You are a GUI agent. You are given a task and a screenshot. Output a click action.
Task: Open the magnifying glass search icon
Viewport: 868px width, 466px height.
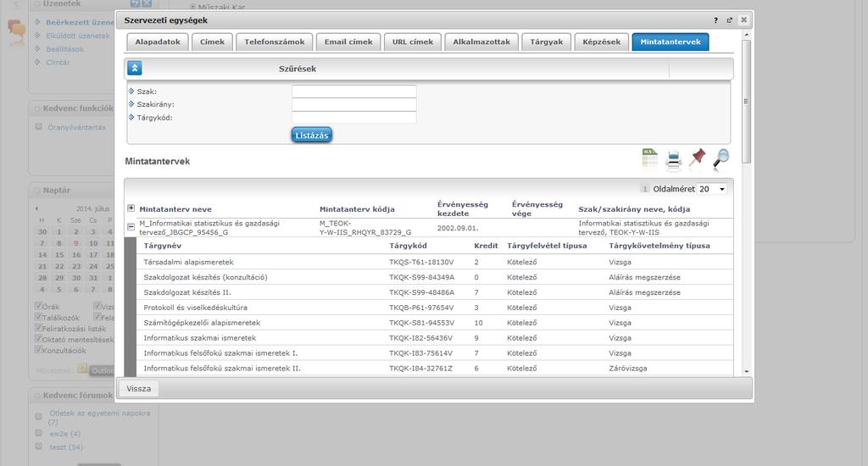click(721, 158)
